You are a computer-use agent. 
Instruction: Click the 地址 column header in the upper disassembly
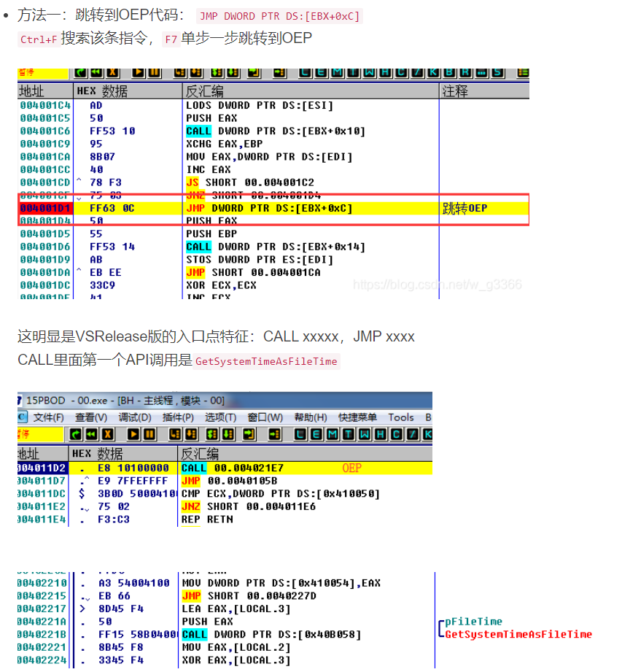point(45,91)
